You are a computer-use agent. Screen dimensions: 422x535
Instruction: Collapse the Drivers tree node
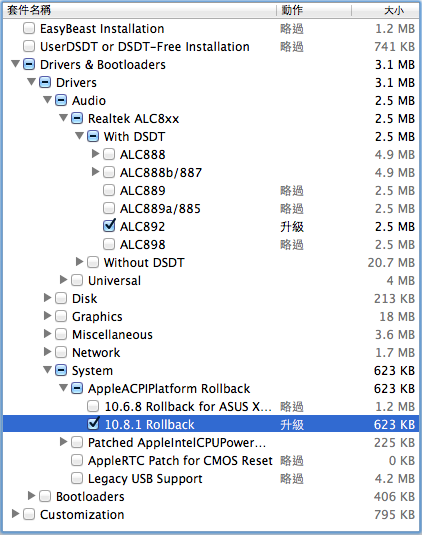(x=31, y=82)
